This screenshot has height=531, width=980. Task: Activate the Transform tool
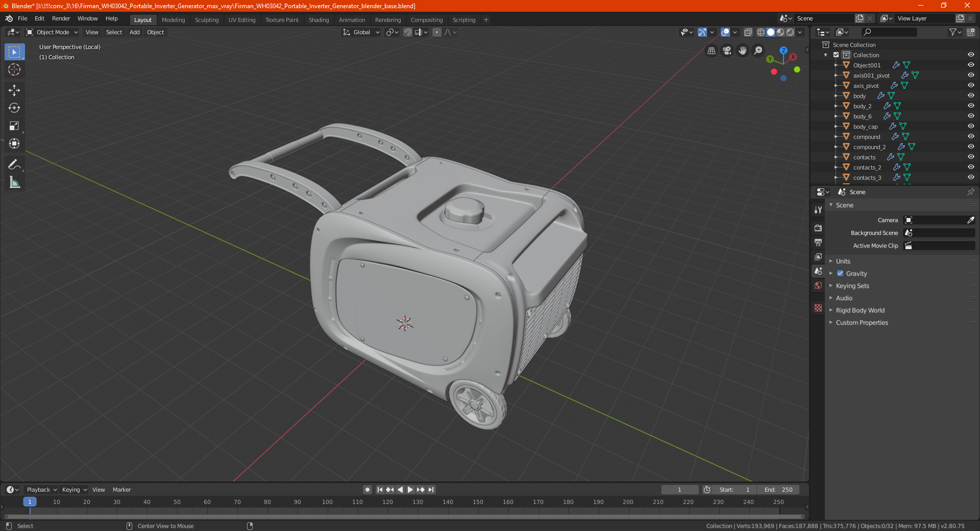coord(14,143)
